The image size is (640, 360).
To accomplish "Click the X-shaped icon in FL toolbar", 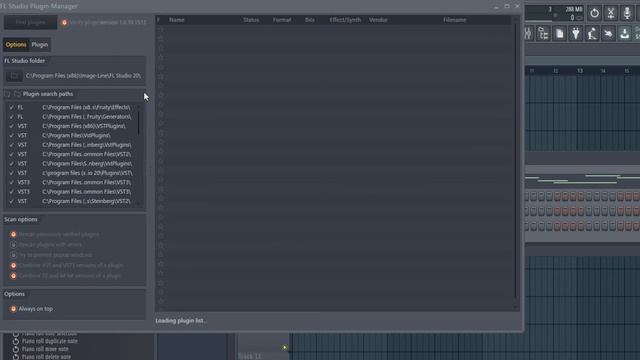I will (x=611, y=13).
